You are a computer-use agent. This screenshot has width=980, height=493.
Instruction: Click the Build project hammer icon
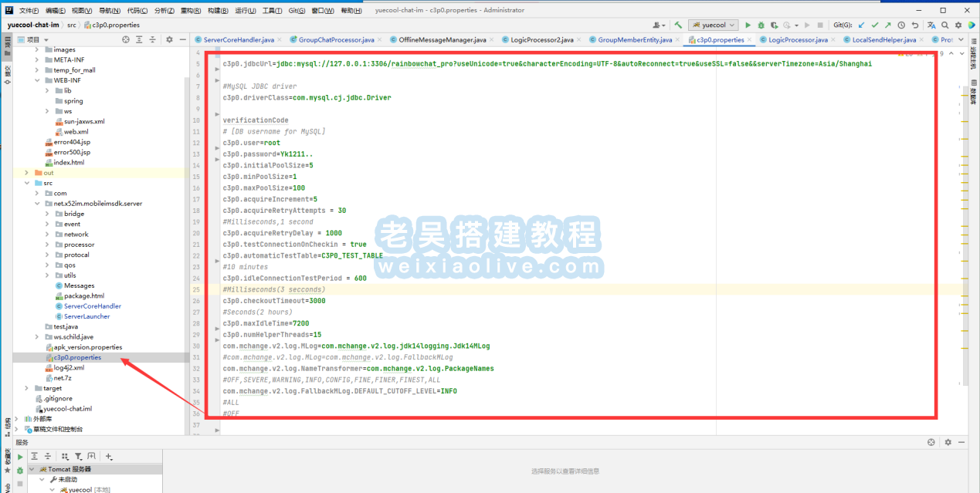[x=678, y=25]
